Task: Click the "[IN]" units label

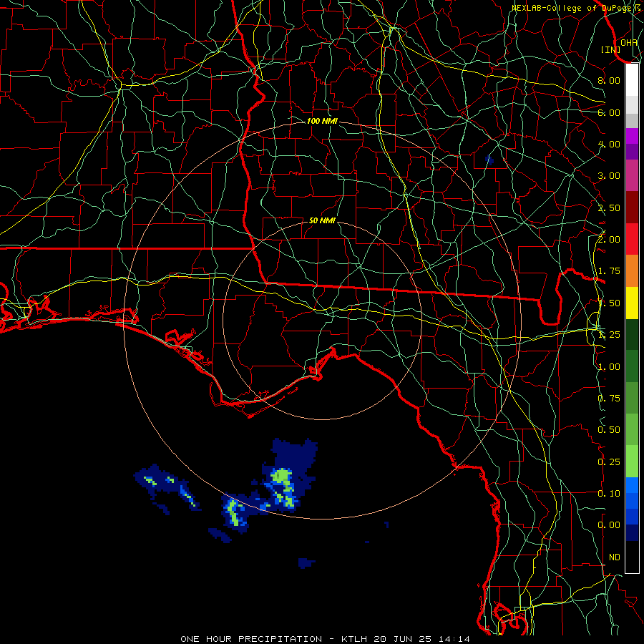Action: pos(611,49)
